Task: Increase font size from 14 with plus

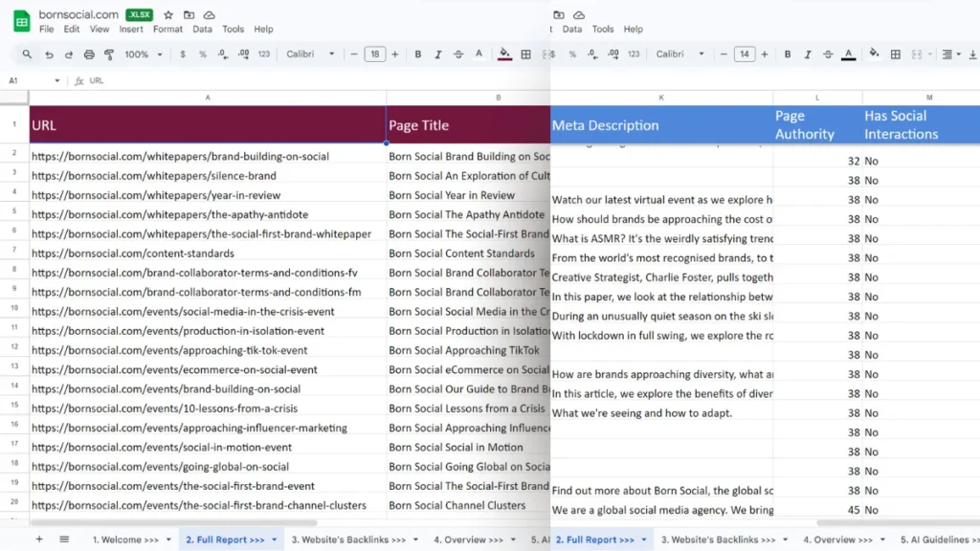Action: (764, 55)
